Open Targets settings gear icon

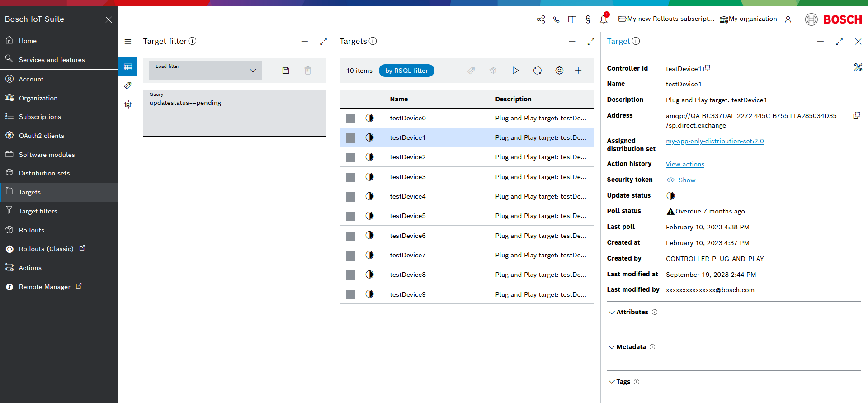coord(559,71)
